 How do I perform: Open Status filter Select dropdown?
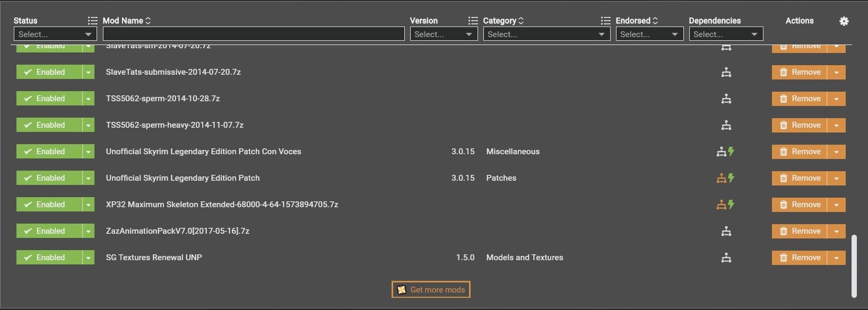(x=54, y=34)
